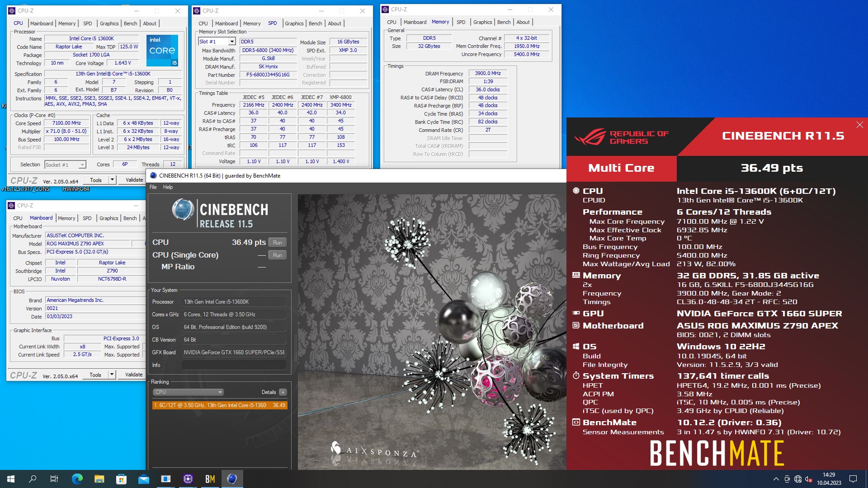Open network tray globe icon
This screenshot has width=868, height=488.
click(798, 479)
